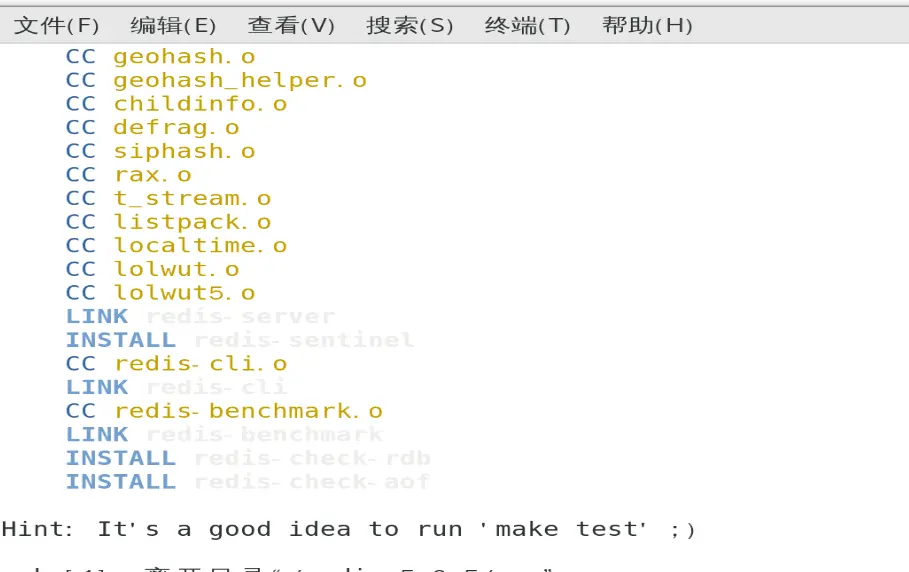Viewport: 909px width, 572px height.
Task: Open the 搜索(S) menu
Action: [410, 25]
